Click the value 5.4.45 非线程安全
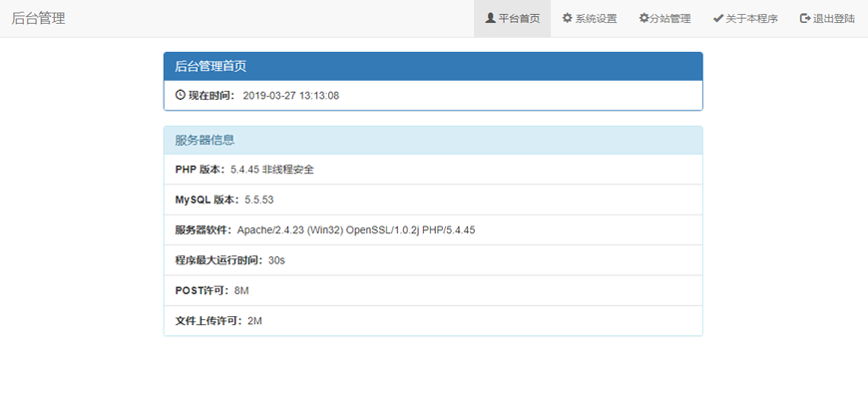Viewport: 868px width, 405px height. pos(271,170)
